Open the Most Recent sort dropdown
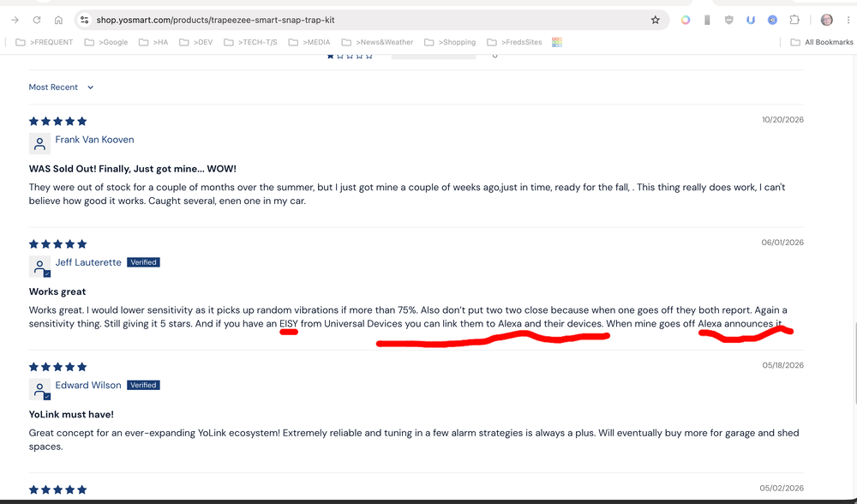Screen dimensions: 857x504 pyautogui.click(x=61, y=87)
